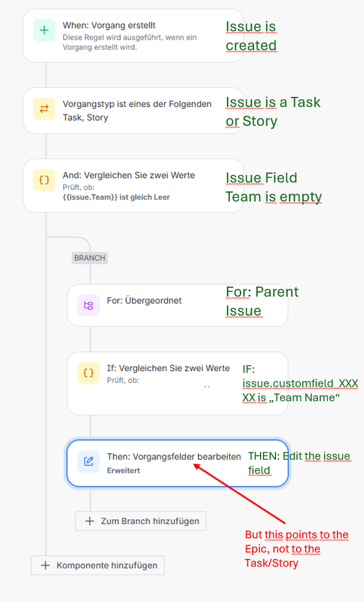Open the 'Vorgangstyp ist eines der Folgenden' condition
Viewport: 364px width, 601px height.
click(134, 111)
